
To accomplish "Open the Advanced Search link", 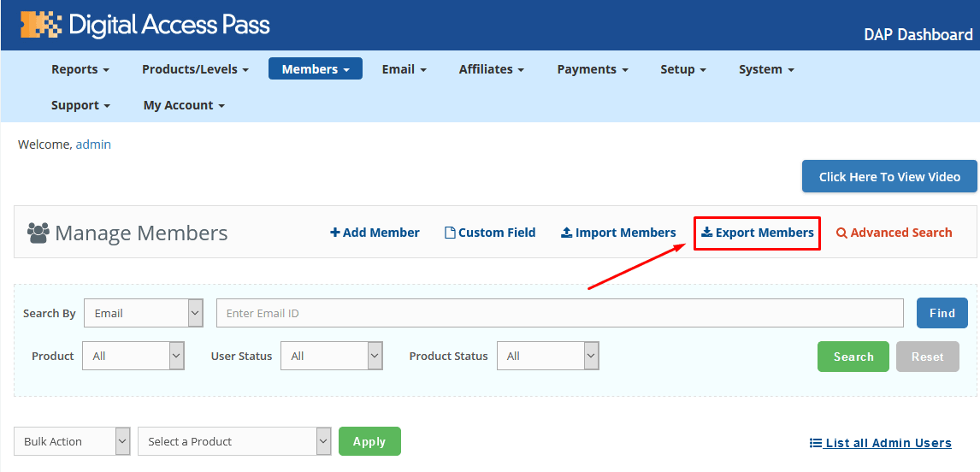I will pos(894,233).
